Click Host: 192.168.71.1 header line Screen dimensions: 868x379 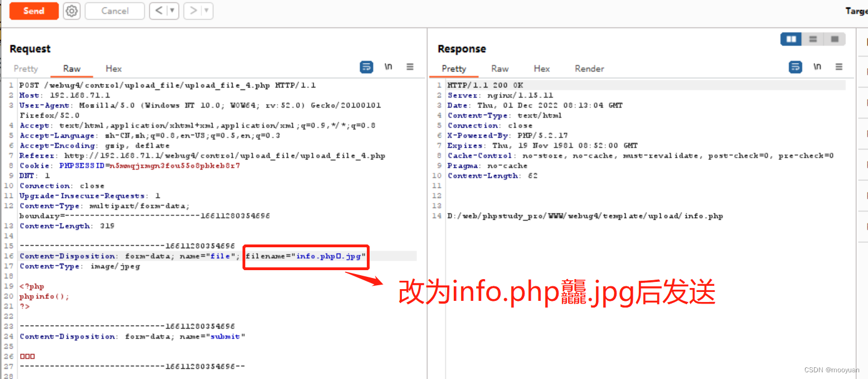(65, 95)
